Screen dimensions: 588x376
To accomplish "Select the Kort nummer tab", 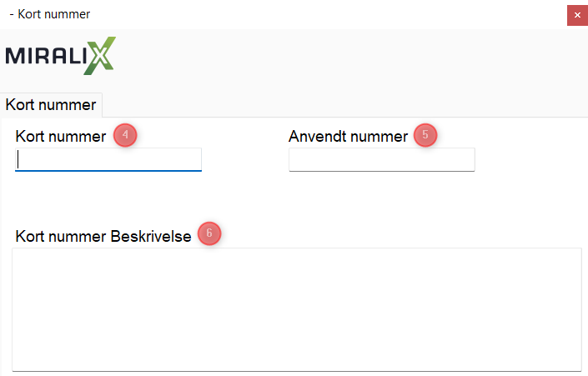I will pyautogui.click(x=51, y=105).
